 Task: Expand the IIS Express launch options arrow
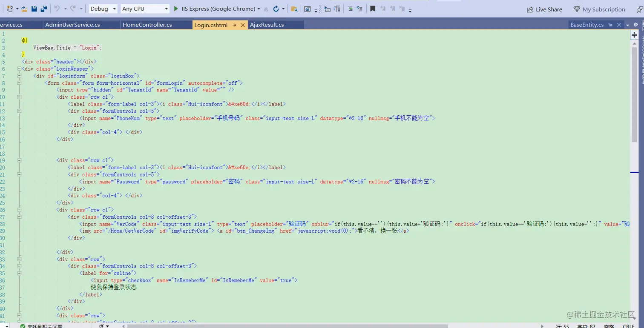(259, 9)
